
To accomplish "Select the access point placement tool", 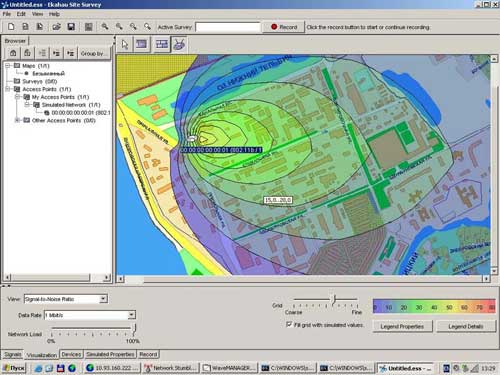I will click(x=179, y=44).
